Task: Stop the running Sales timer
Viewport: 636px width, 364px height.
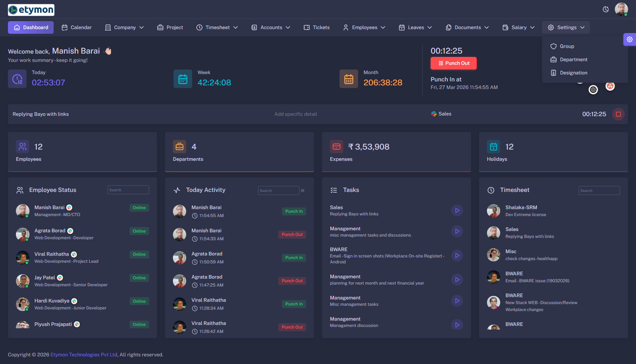Action: pyautogui.click(x=618, y=114)
